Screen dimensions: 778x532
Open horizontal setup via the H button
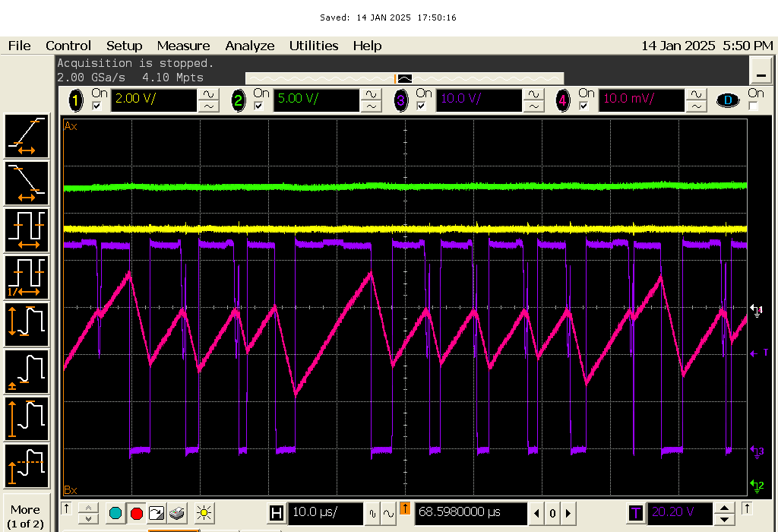click(x=277, y=513)
